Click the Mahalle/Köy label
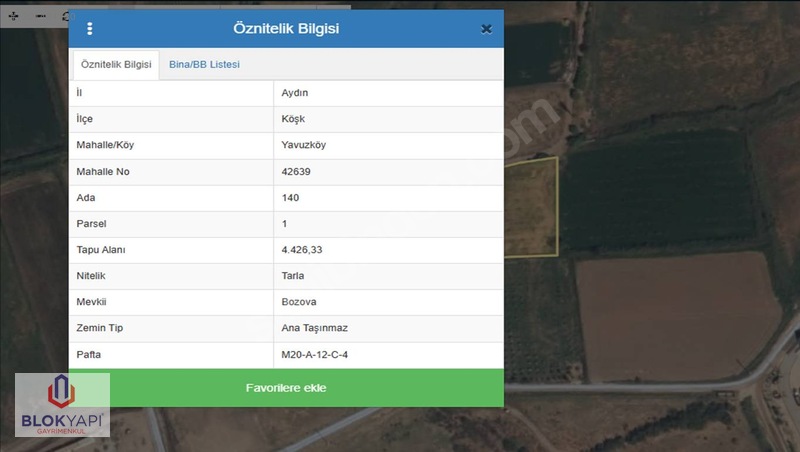Screen dimensions: 800x452 point(105,145)
